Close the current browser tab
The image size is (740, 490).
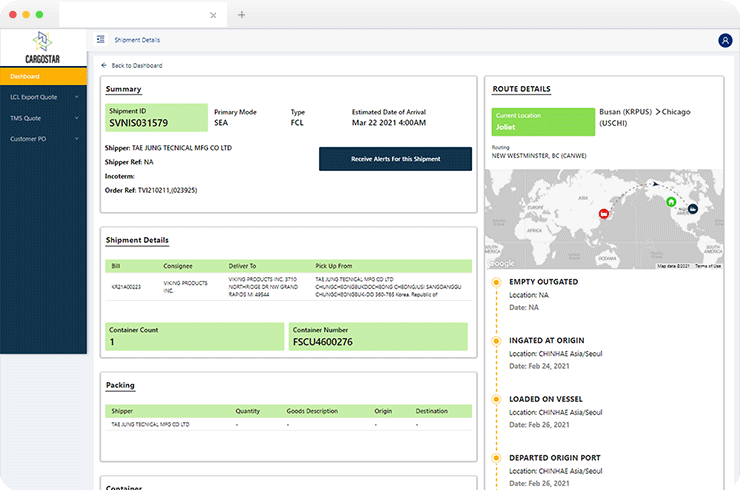(x=213, y=15)
